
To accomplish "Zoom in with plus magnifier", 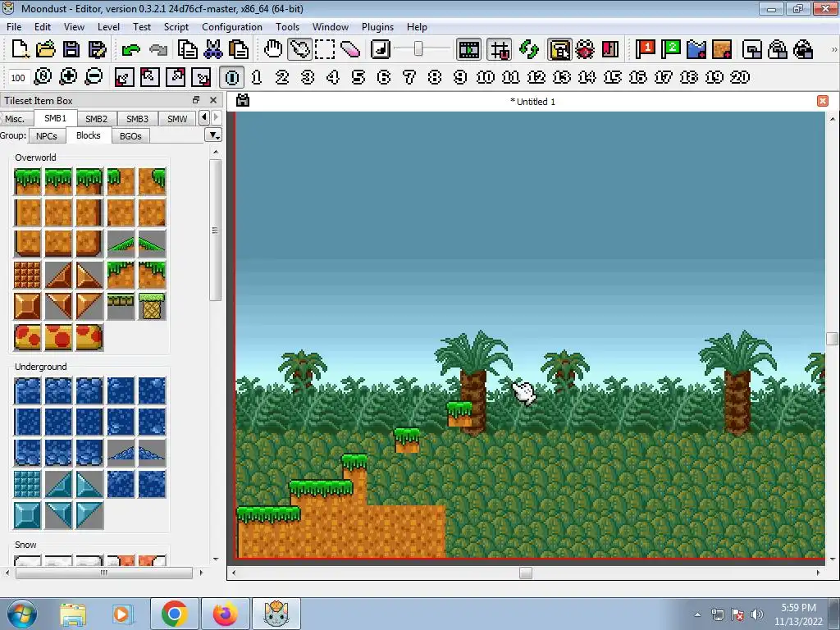I will click(68, 77).
